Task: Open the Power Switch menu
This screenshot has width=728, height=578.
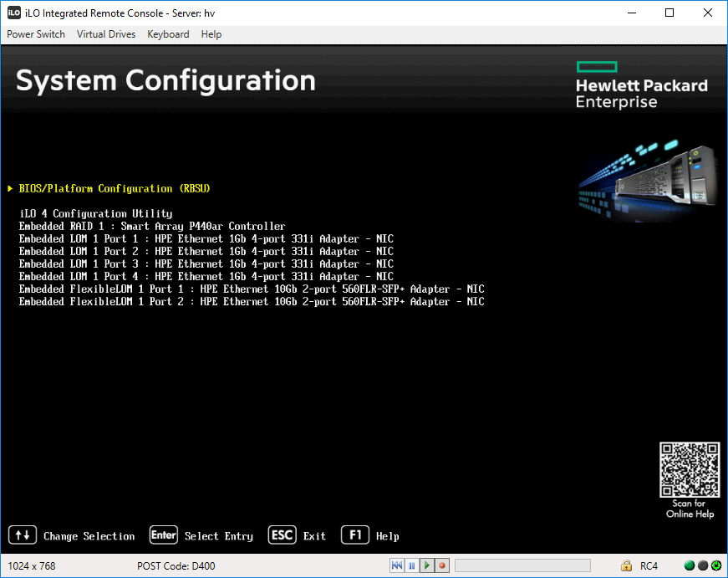Action: pyautogui.click(x=36, y=34)
